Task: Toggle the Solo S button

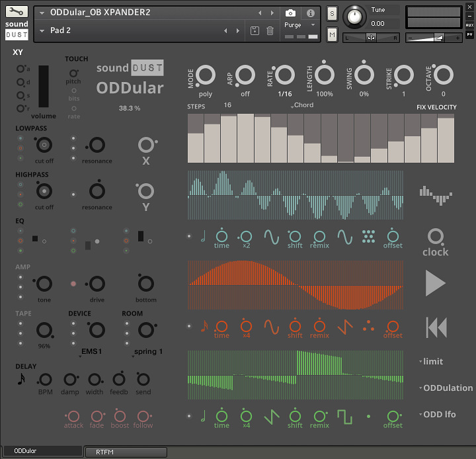Action: click(332, 14)
